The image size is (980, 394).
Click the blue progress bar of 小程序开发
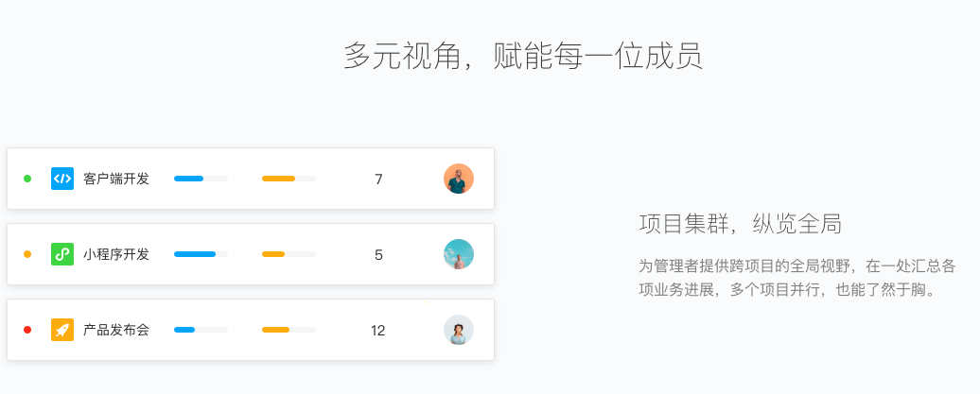(x=201, y=254)
